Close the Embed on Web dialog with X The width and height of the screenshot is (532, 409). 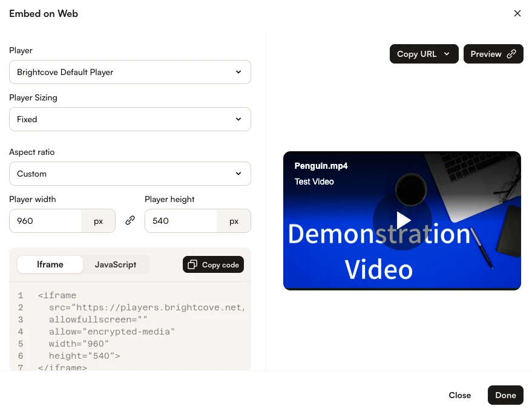pyautogui.click(x=517, y=13)
